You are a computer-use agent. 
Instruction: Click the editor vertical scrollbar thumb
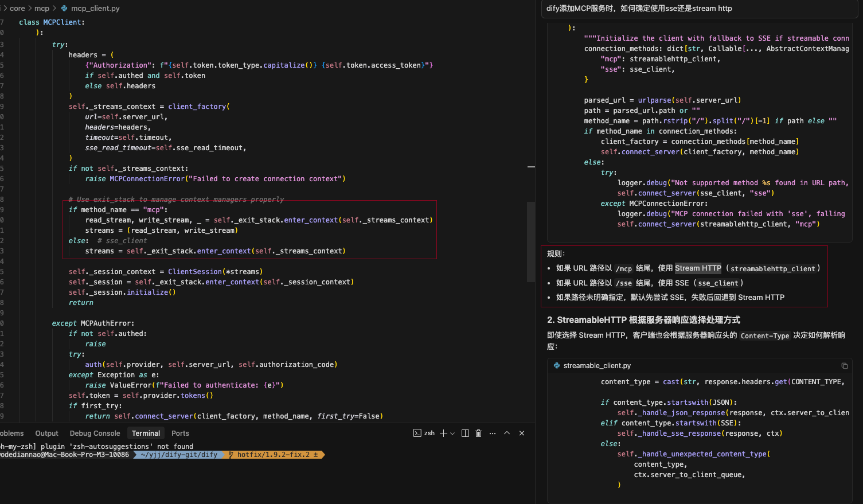click(x=531, y=241)
